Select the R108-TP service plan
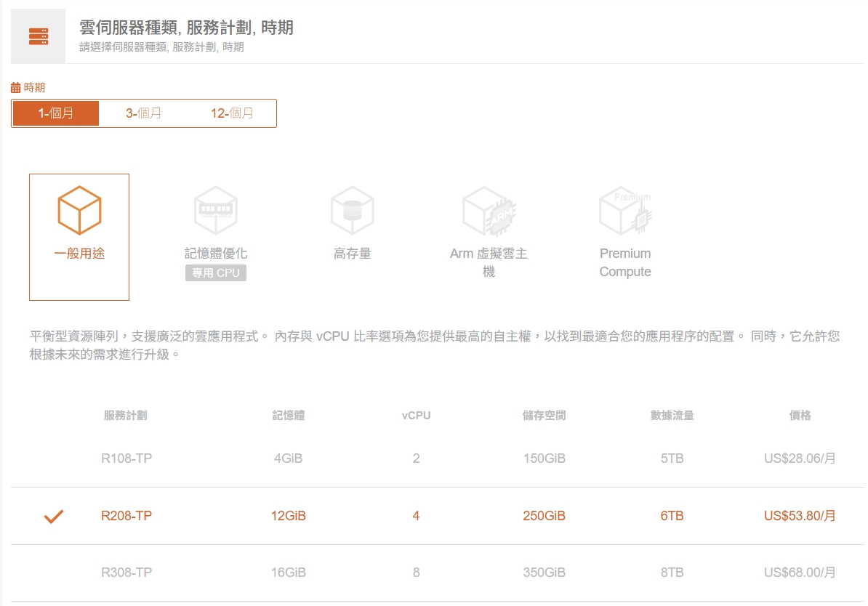This screenshot has width=868, height=606. coord(126,458)
